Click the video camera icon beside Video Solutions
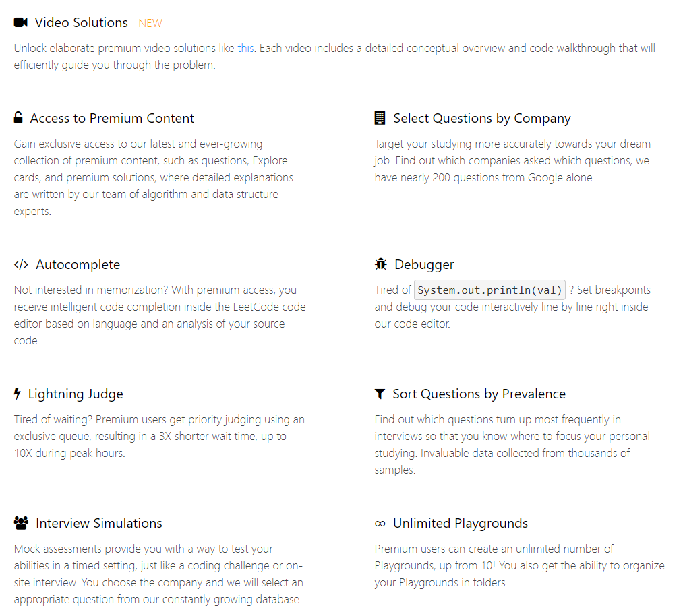This screenshot has width=683, height=616. coord(20,22)
